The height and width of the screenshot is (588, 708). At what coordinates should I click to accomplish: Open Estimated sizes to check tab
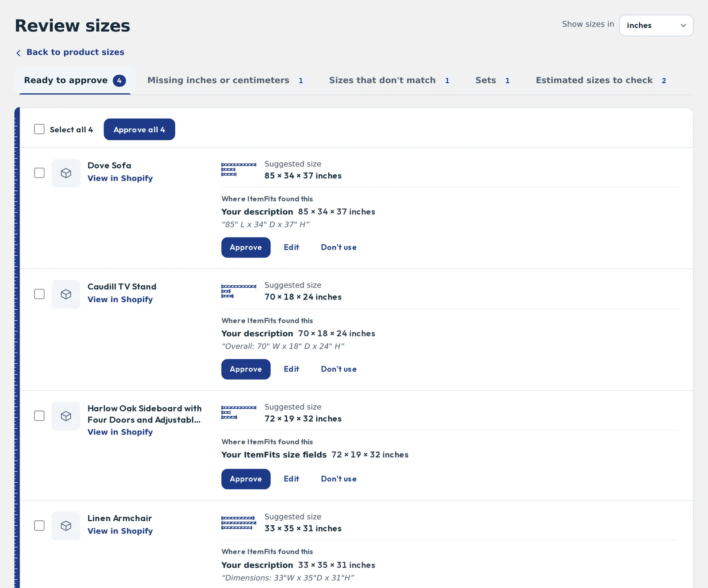point(601,81)
